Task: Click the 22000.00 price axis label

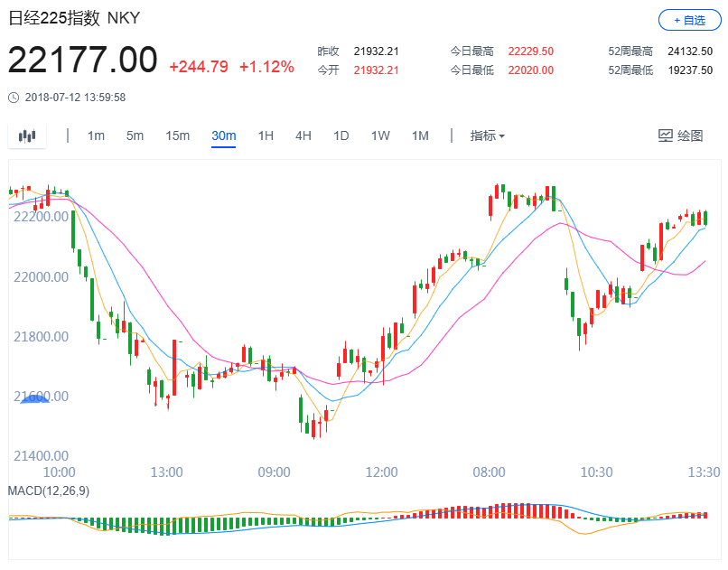Action: (41, 277)
